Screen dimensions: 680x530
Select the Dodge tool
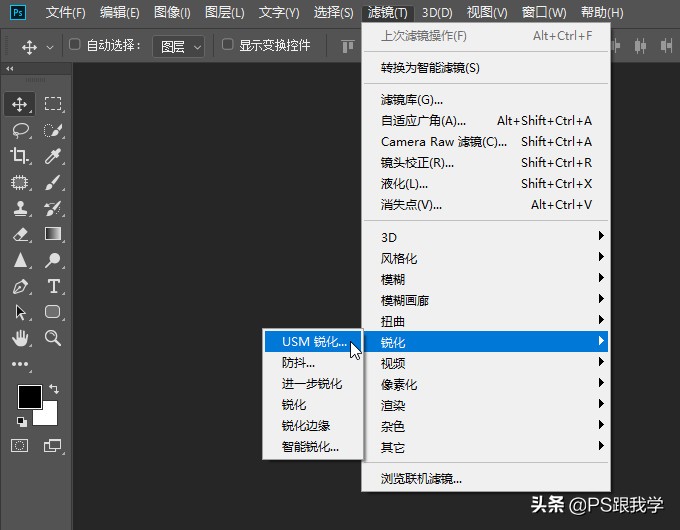[53, 260]
